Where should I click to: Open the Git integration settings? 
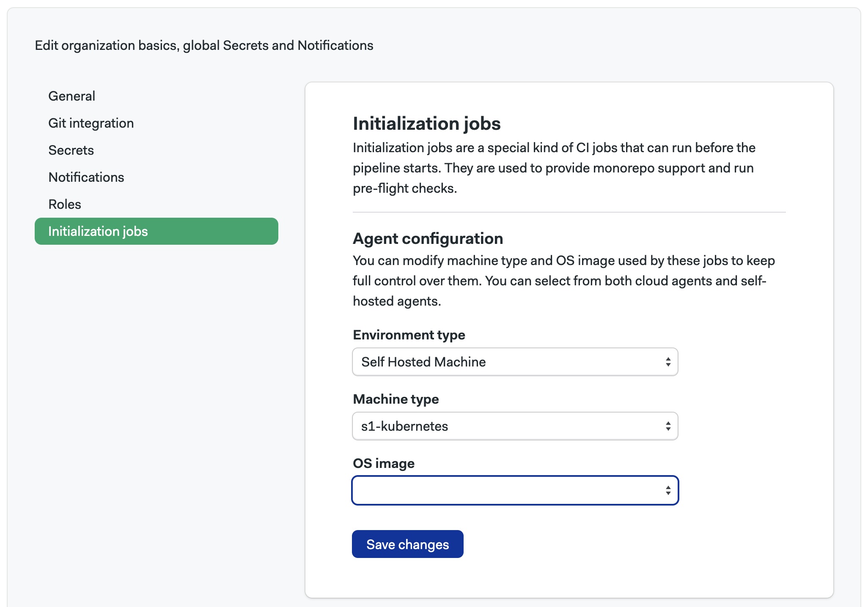click(x=91, y=123)
